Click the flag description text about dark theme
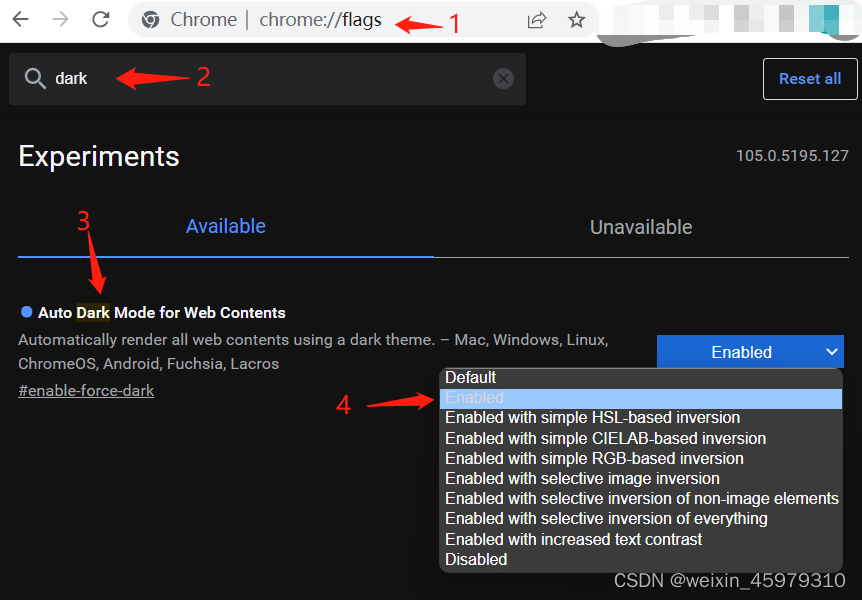This screenshot has height=600, width=862. 313,351
